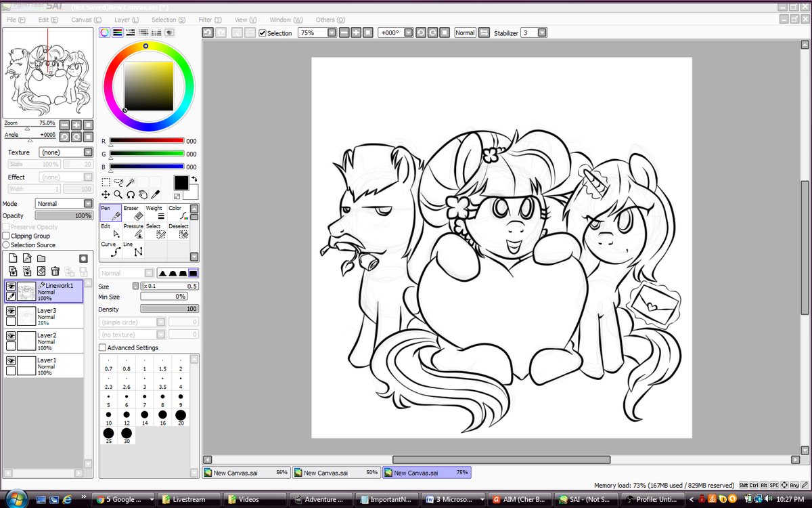The width and height of the screenshot is (812, 508).
Task: Open the brush size multiplier dropdown
Action: [135, 286]
